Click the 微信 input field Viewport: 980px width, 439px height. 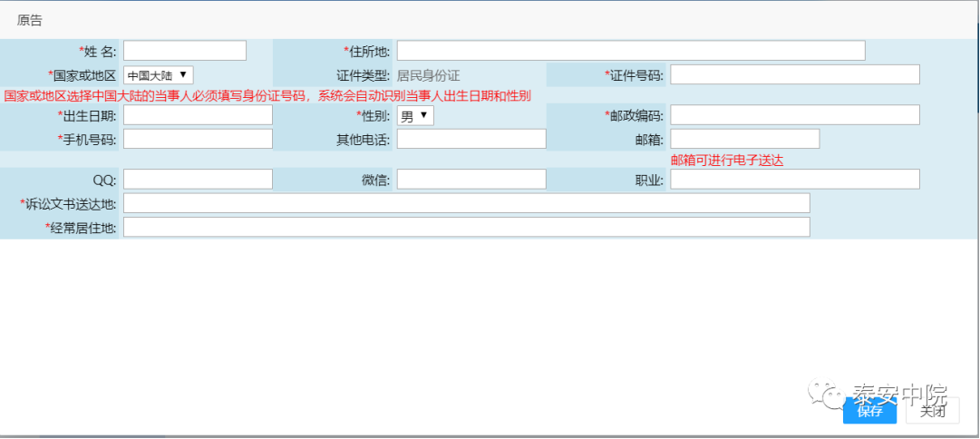(472, 179)
